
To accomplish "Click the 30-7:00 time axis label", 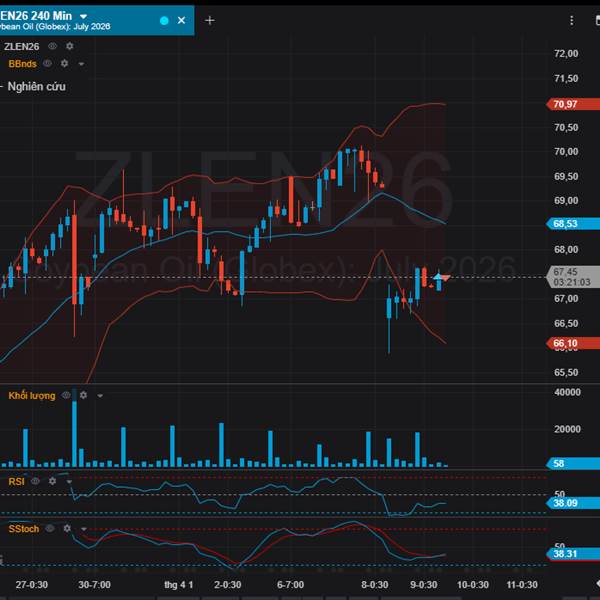I will pyautogui.click(x=95, y=585).
